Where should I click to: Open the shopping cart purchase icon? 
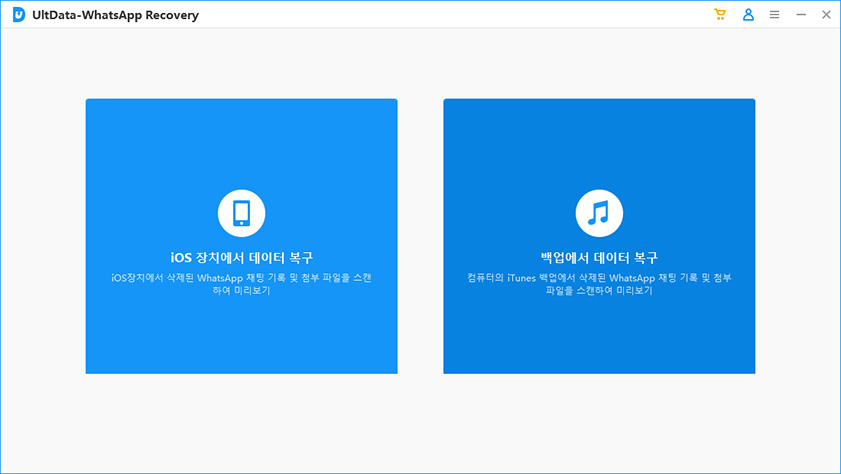(720, 14)
